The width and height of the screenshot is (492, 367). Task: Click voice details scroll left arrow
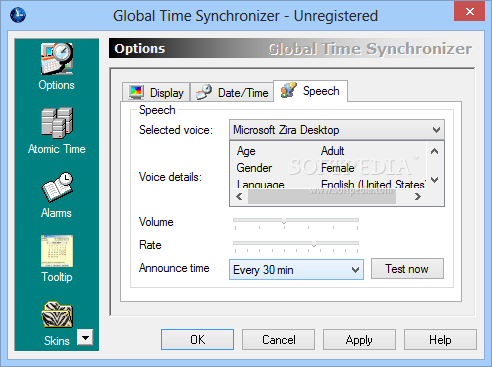239,197
